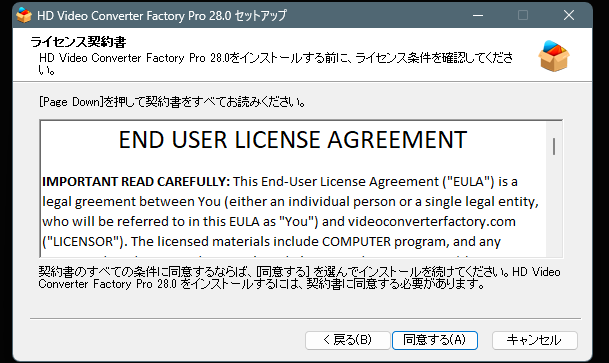This screenshot has height=363, width=609.
Task: Click the installer box icon in title bar
Action: (24, 16)
